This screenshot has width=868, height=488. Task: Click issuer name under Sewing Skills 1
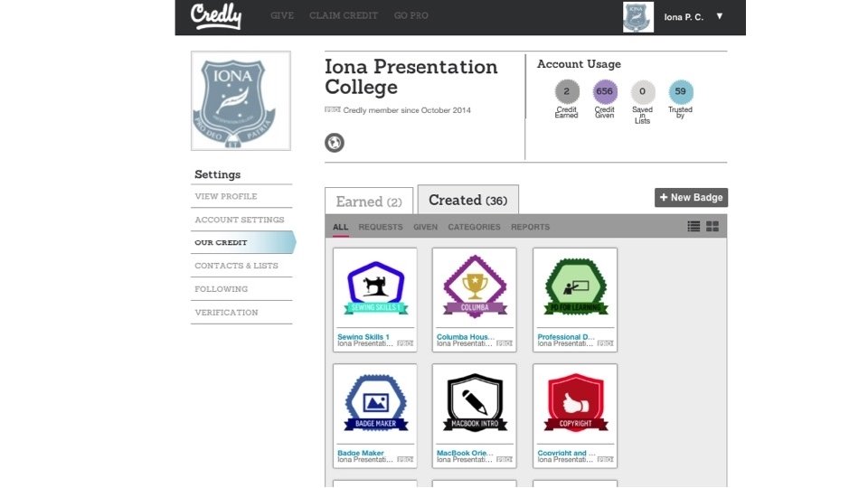click(364, 343)
